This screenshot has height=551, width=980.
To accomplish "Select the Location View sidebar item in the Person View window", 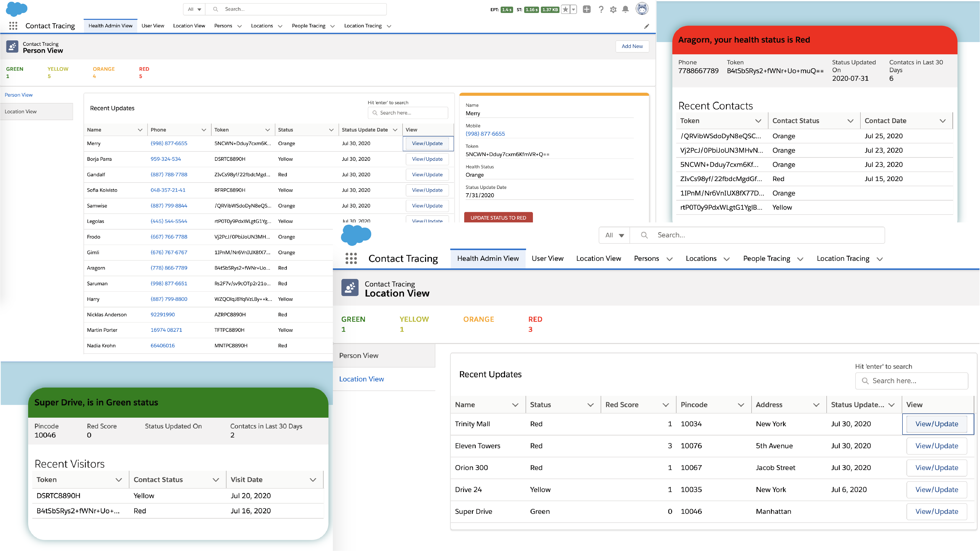I will click(x=36, y=112).
